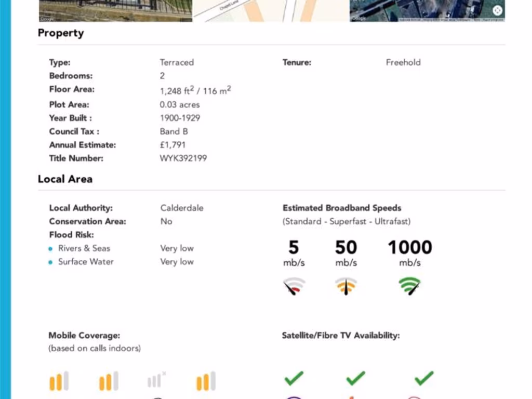Click the superfast 50 mb/s speed gauge
This screenshot has height=399, width=532.
346,286
